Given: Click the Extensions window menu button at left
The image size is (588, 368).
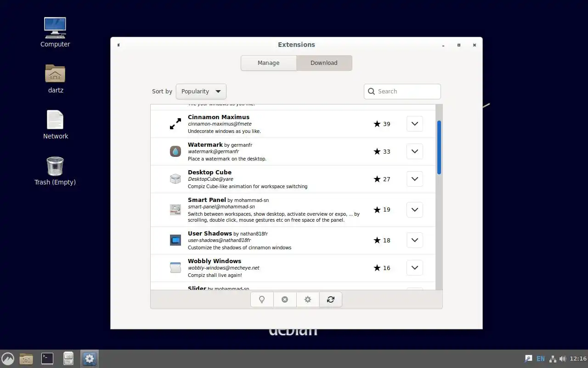Looking at the screenshot, I should [119, 45].
